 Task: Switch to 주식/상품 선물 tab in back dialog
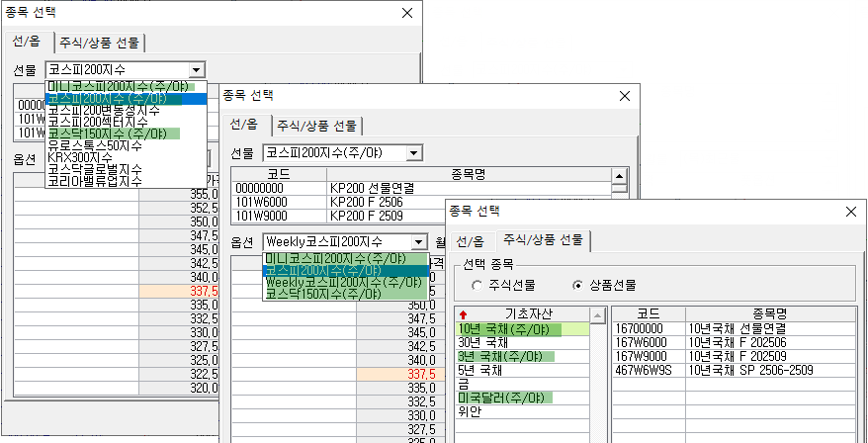[x=100, y=43]
